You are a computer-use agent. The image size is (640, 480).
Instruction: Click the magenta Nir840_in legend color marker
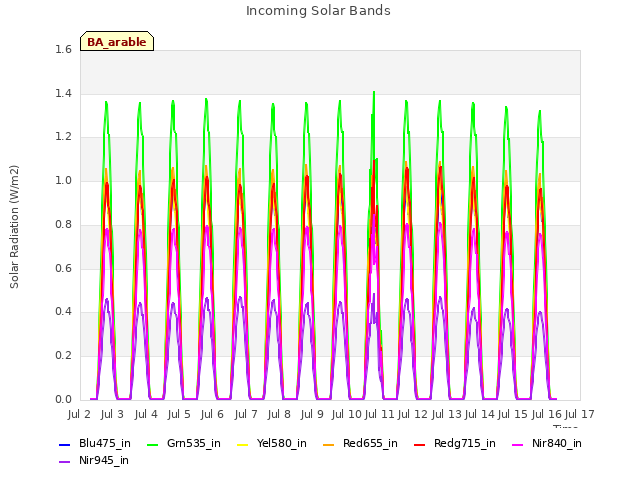pos(518,444)
